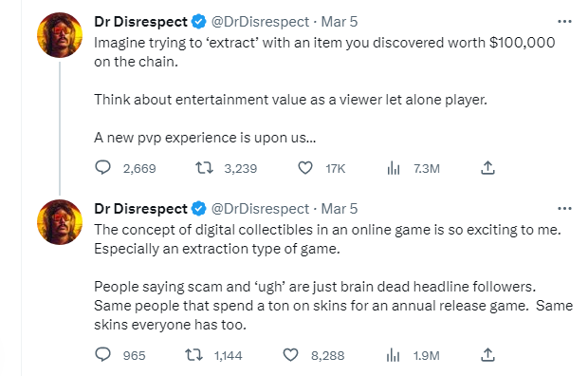This screenshot has height=376, width=588.
Task: View analytics showing 7.3M views
Action: point(394,168)
